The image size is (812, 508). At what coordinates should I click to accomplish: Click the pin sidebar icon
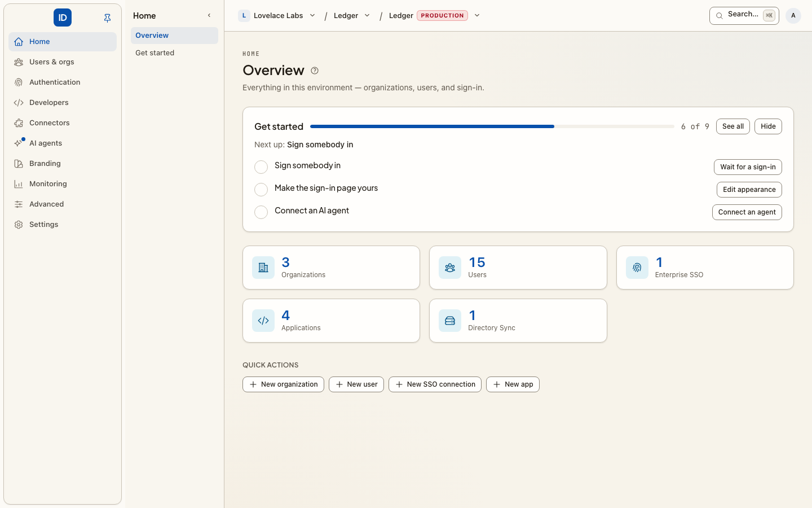(107, 18)
